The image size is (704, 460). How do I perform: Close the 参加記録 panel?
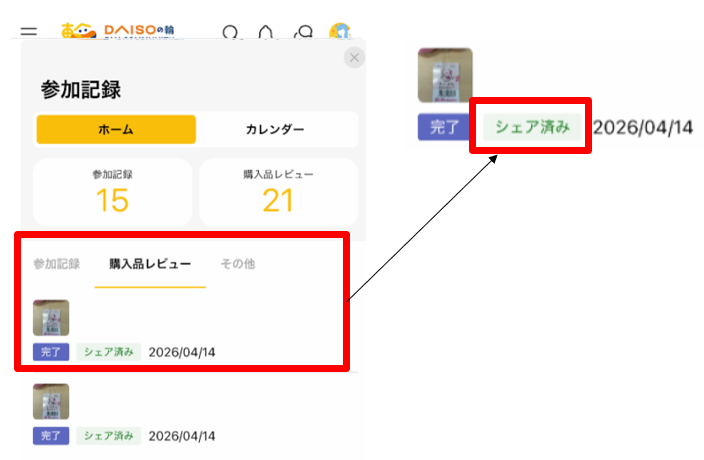[354, 58]
